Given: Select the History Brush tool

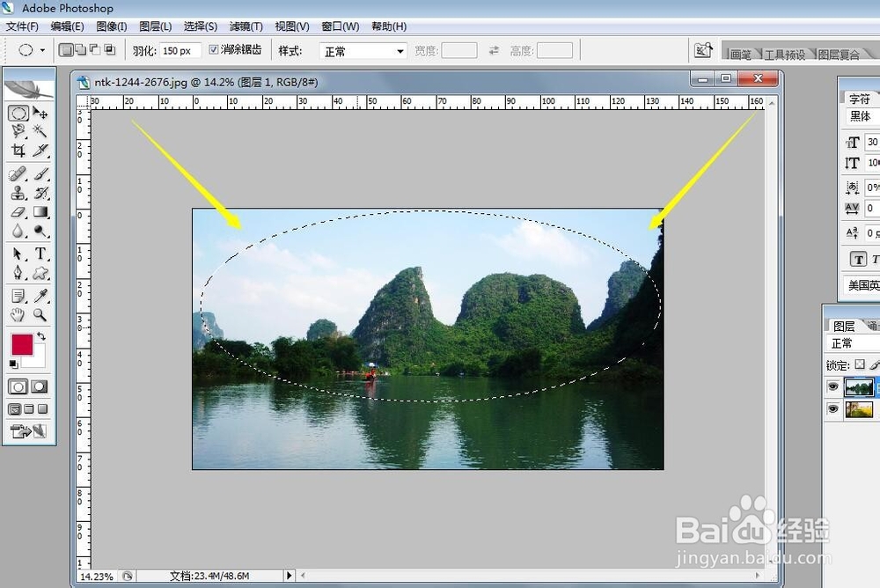Looking at the screenshot, I should point(40,193).
